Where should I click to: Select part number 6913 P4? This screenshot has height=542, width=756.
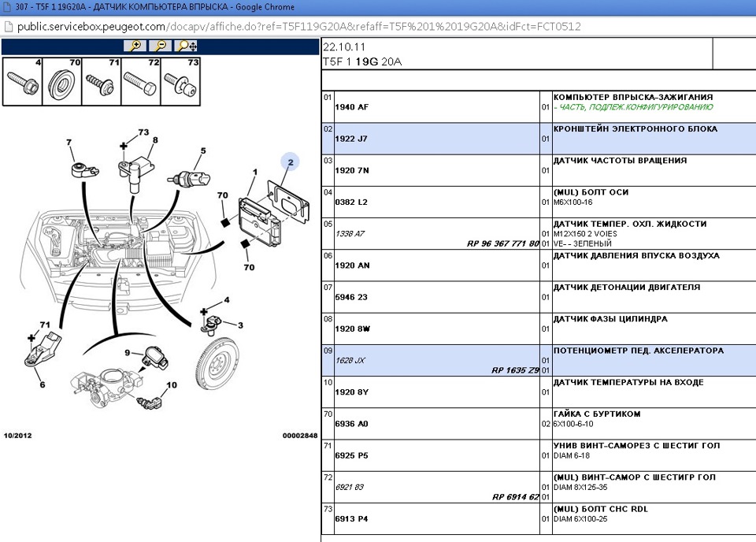click(351, 519)
